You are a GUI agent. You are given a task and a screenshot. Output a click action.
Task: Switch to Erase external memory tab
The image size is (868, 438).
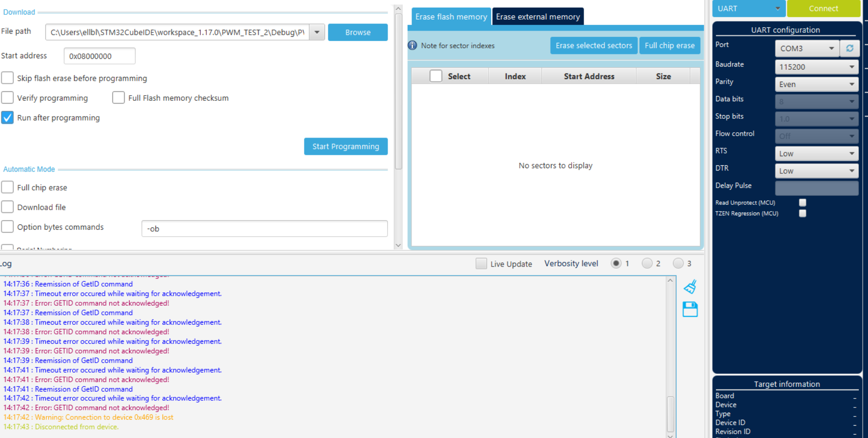(x=538, y=17)
